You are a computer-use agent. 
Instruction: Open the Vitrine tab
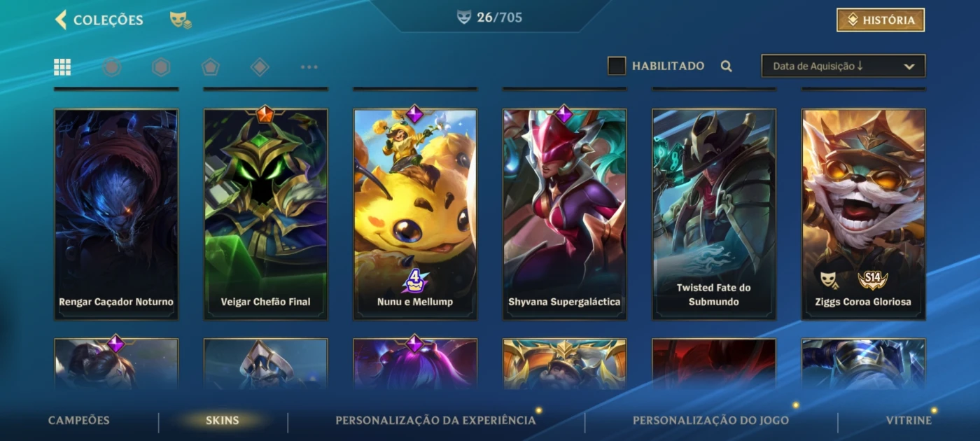pos(909,421)
